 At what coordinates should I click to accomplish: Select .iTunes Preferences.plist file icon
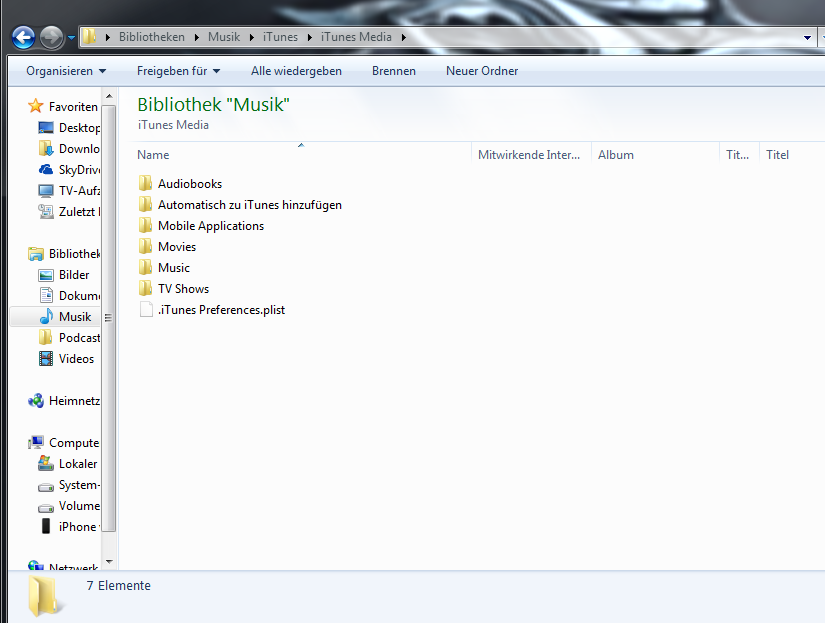point(146,309)
